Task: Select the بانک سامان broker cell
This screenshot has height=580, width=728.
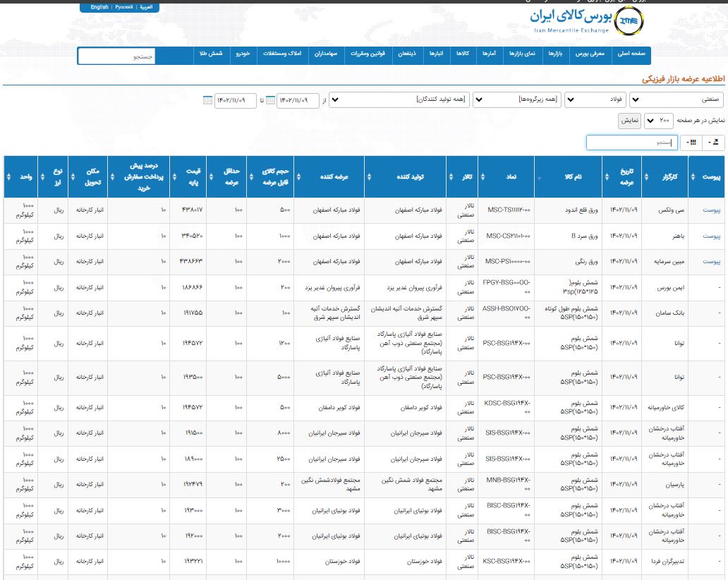Action: click(x=665, y=313)
